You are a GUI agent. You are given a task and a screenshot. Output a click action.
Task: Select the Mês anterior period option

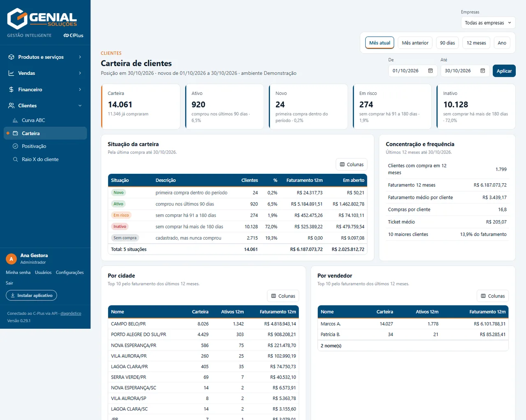click(x=415, y=43)
